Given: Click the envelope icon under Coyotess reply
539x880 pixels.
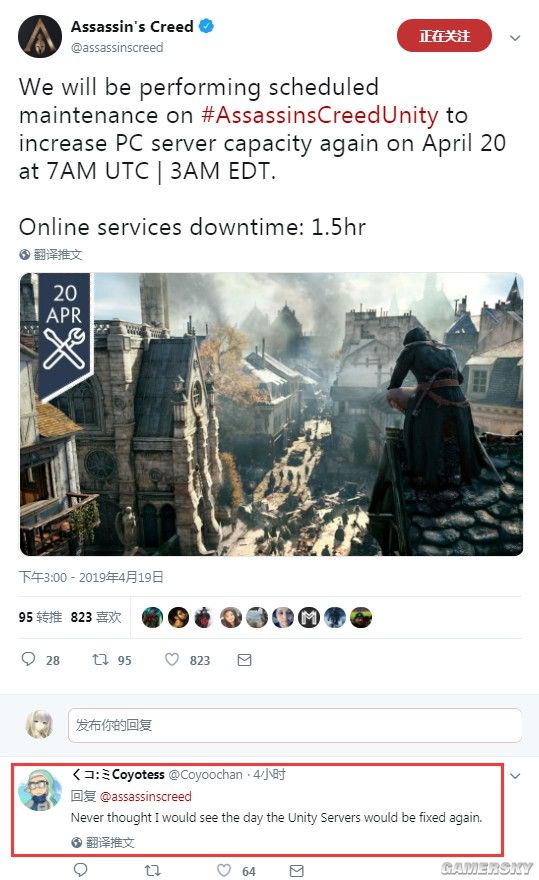Looking at the screenshot, I should click(296, 870).
